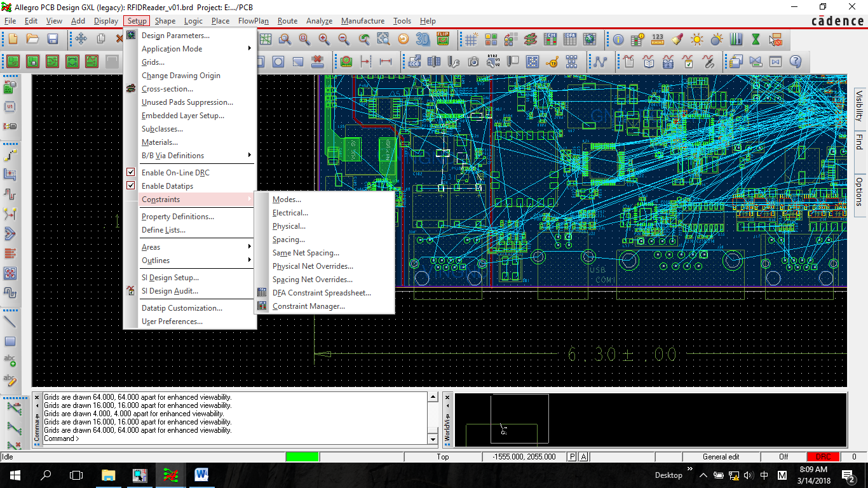Click the Flip design toolbar icon
The width and height of the screenshot is (868, 488).
pyautogui.click(x=443, y=39)
